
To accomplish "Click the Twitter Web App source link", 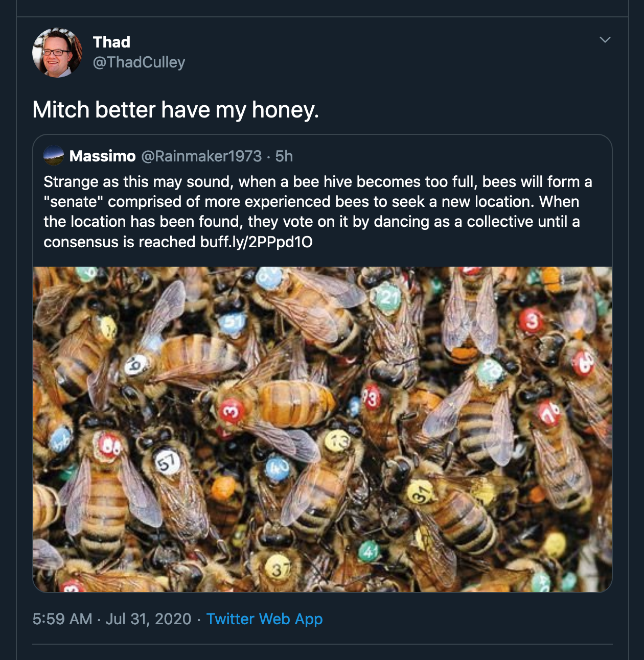I will point(264,619).
